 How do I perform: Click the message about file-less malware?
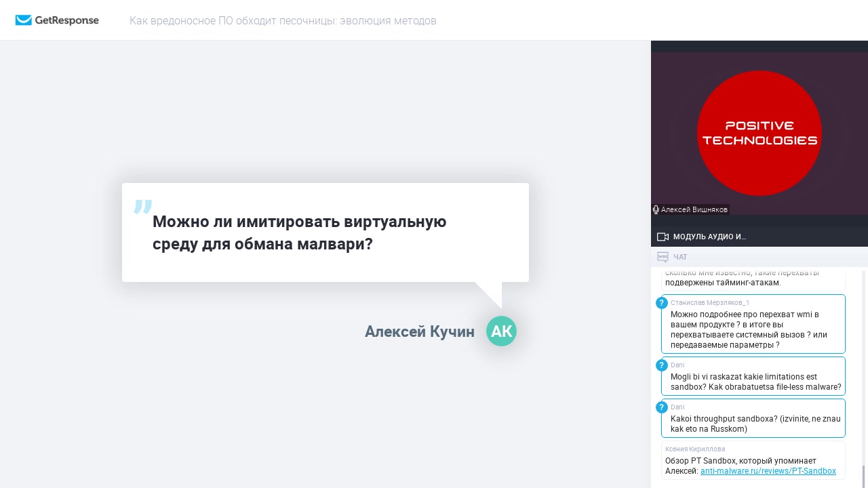[x=753, y=376]
